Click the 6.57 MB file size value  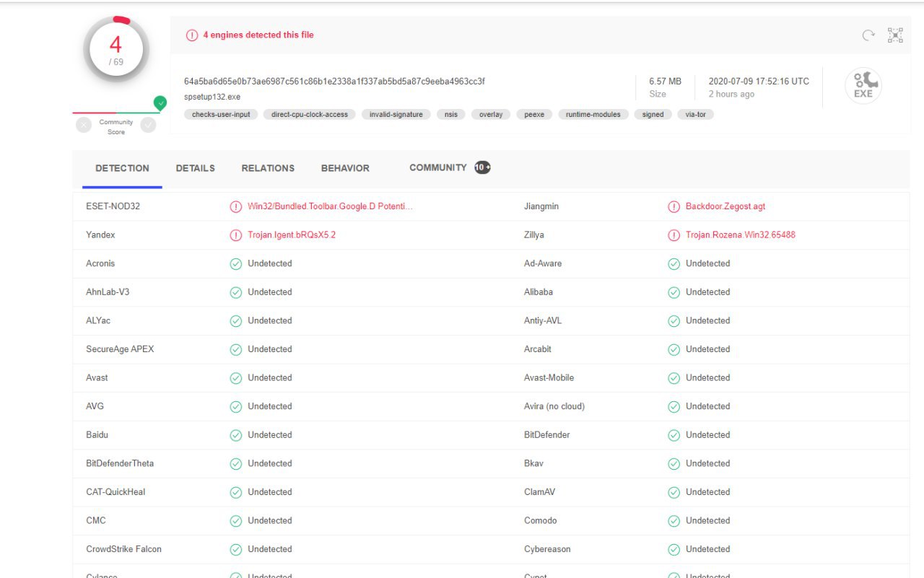coord(665,82)
